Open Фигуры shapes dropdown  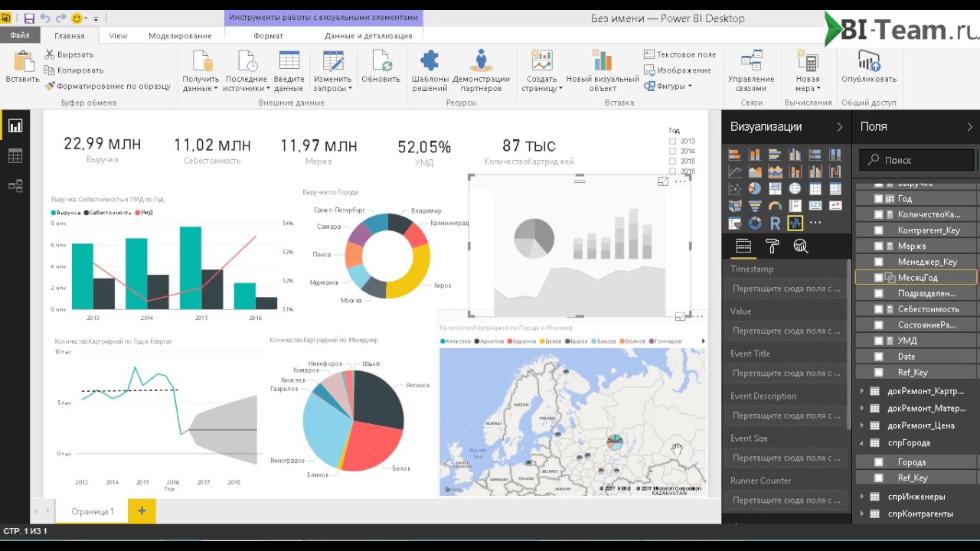668,86
